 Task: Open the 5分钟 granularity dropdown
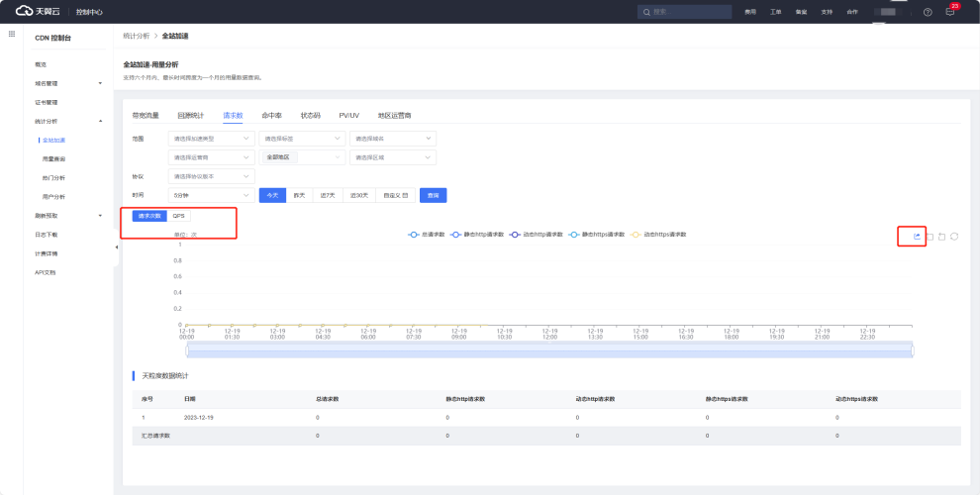211,196
